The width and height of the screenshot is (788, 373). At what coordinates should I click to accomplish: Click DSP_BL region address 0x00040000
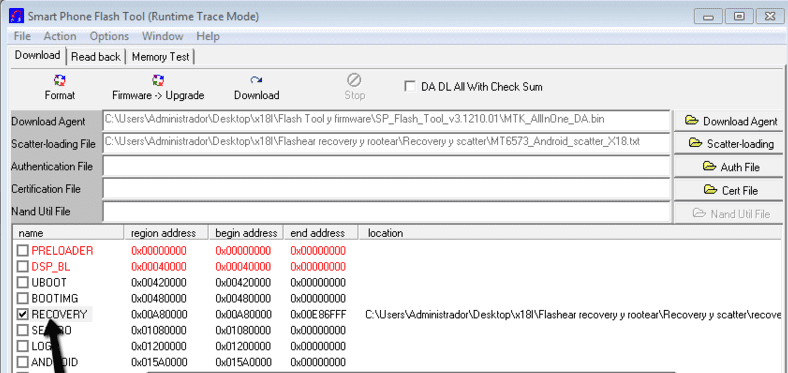click(159, 266)
